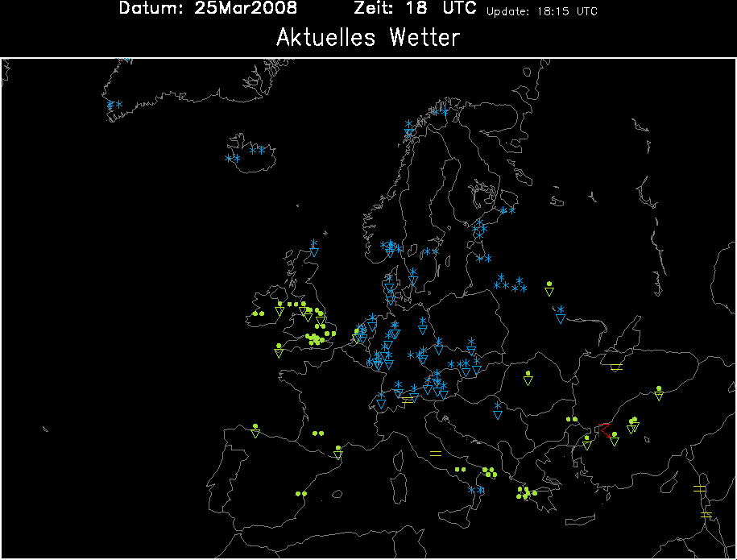Click the rain shower symbol off Cornwall
The height and width of the screenshot is (560, 737).
coord(279,351)
